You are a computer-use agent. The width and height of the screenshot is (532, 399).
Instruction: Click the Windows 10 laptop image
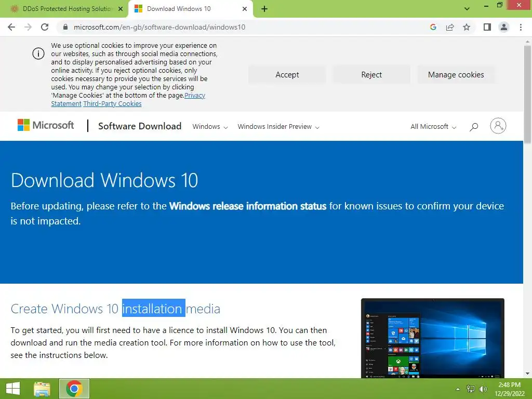433,338
